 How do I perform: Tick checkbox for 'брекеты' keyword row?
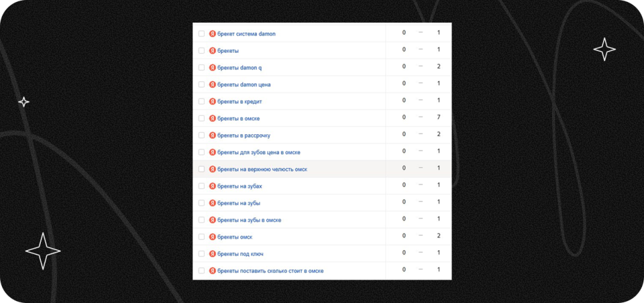201,50
